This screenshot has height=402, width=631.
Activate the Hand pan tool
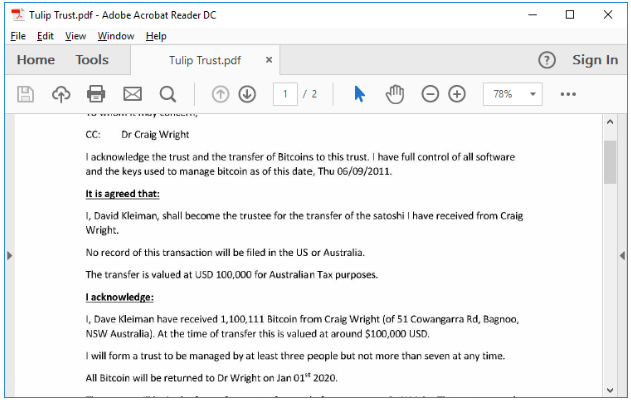point(395,94)
